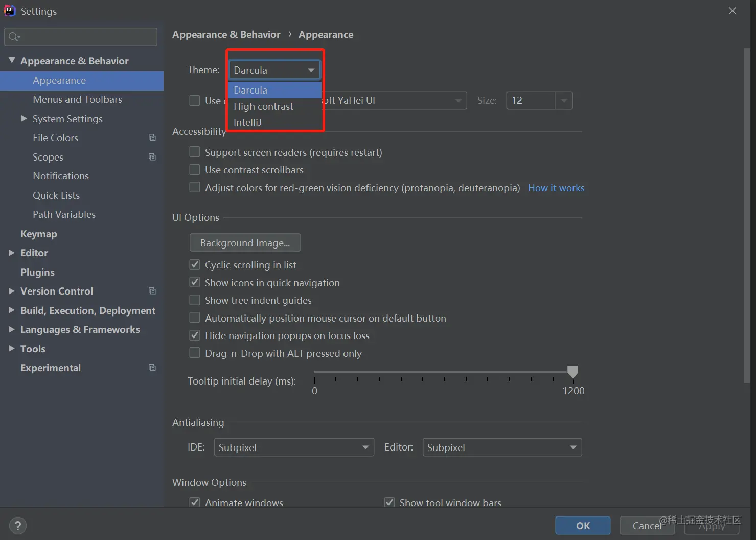Click the Cancel button
The image size is (756, 540).
click(647, 526)
